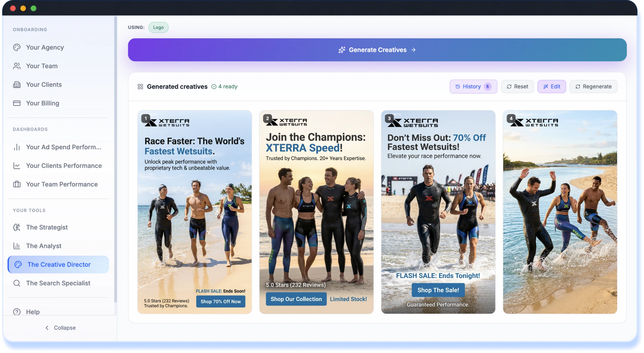Click the check circle icon beside 4 ready
The image size is (644, 353).
pyautogui.click(x=214, y=87)
